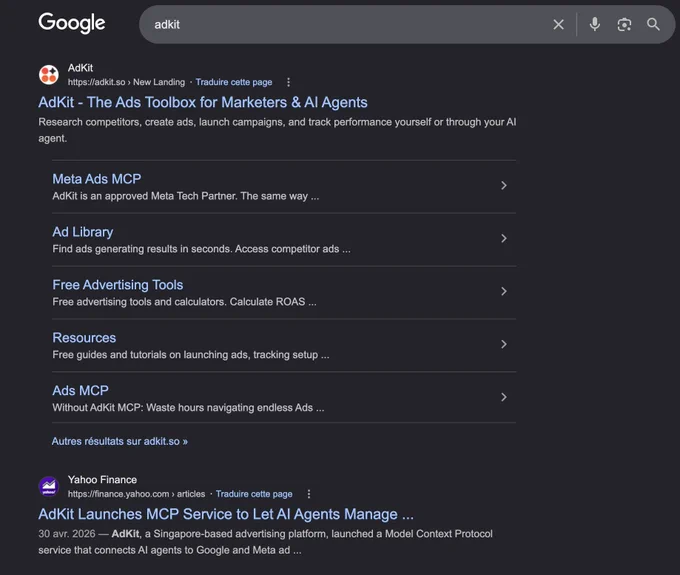
Task: Click the https://adkit.so › New Landing URL
Action: (x=126, y=82)
